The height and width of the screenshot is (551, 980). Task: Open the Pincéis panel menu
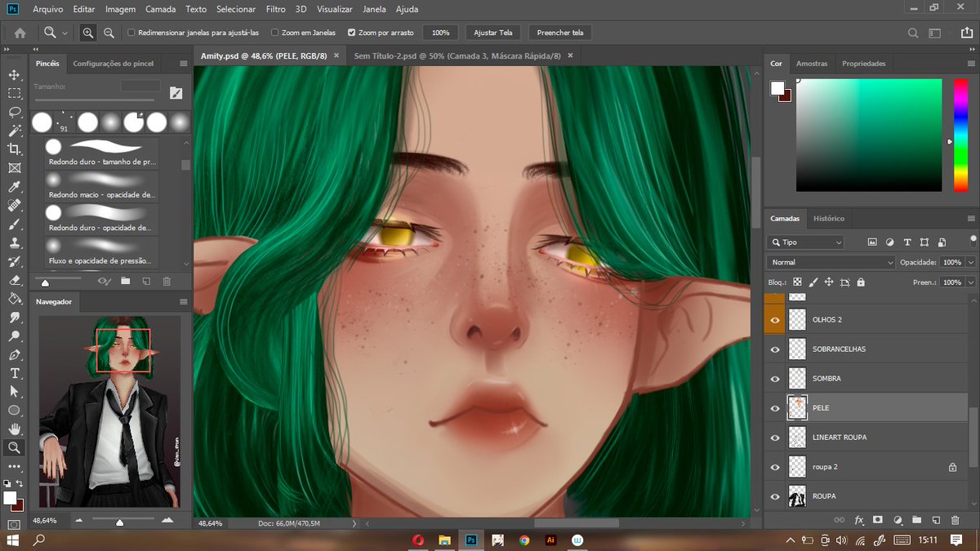183,63
